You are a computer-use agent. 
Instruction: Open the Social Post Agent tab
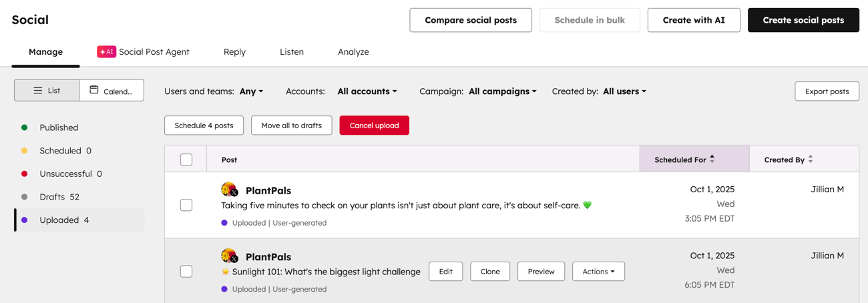[x=143, y=52]
